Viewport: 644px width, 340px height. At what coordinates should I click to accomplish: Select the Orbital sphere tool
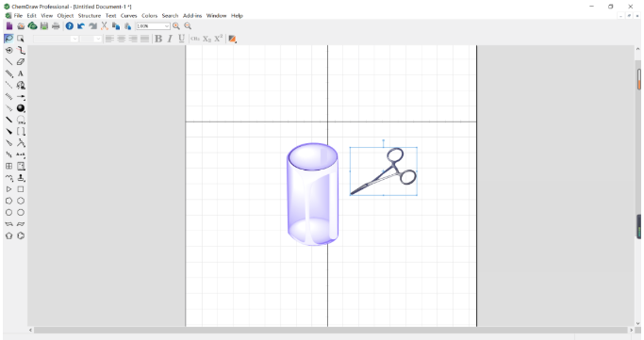pos(21,108)
